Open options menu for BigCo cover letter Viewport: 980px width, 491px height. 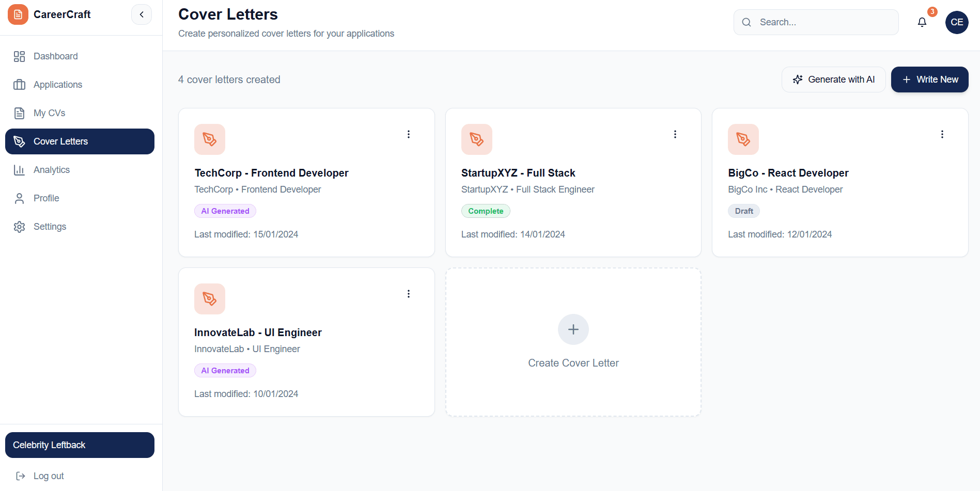click(942, 134)
